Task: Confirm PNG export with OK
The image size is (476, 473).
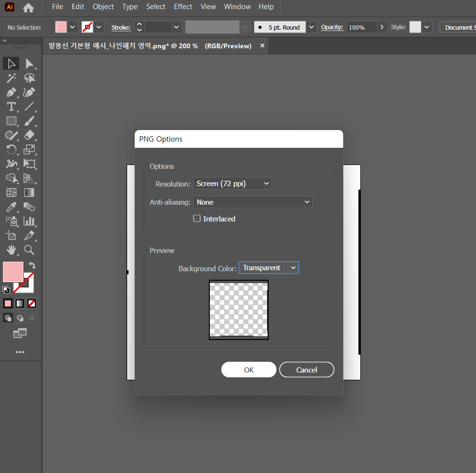Action: pos(249,370)
